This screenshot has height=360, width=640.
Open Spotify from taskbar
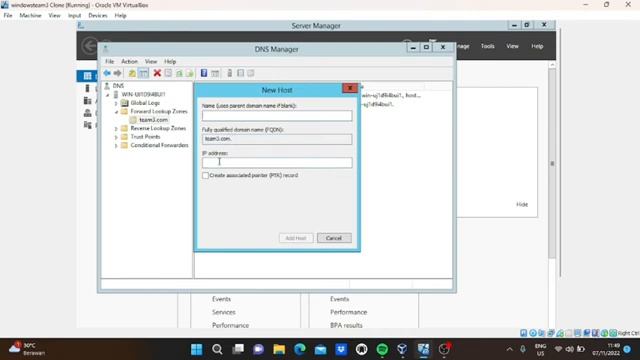click(382, 349)
